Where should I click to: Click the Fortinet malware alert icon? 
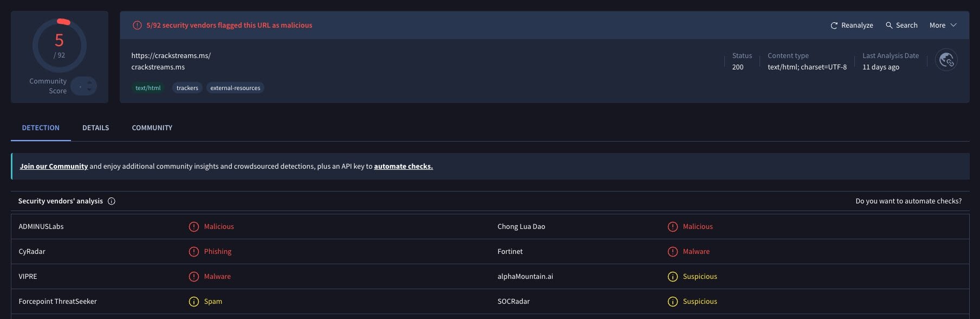(672, 252)
